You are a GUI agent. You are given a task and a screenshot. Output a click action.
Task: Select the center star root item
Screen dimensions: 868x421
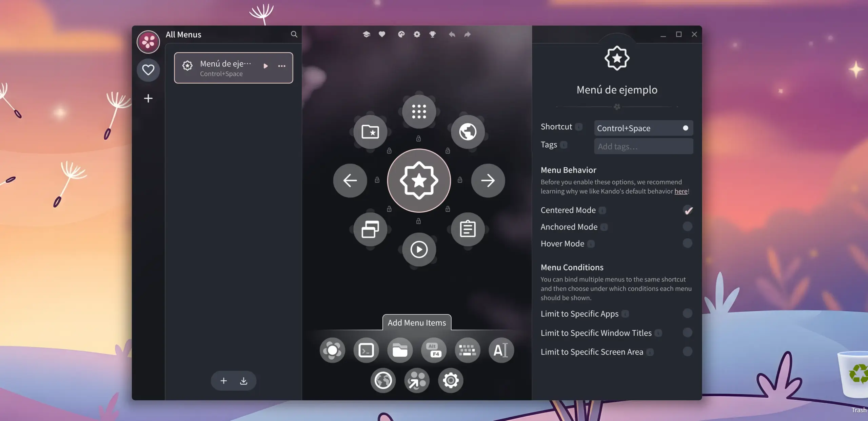pyautogui.click(x=419, y=181)
